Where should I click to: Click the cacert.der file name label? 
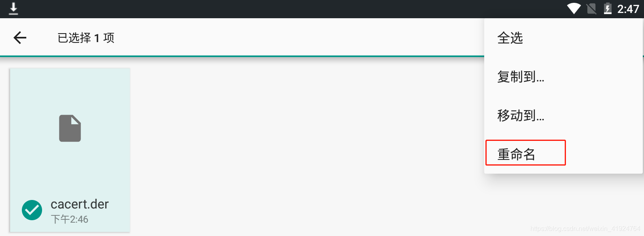point(80,204)
